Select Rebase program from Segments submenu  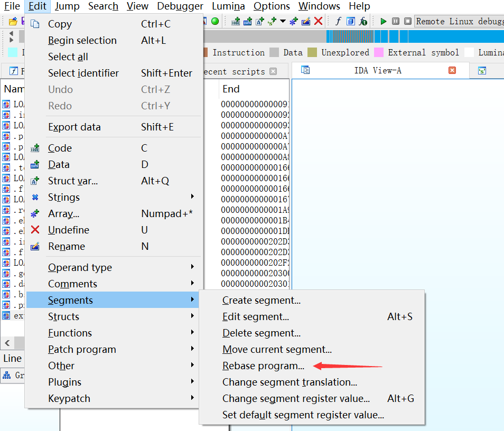(x=263, y=366)
